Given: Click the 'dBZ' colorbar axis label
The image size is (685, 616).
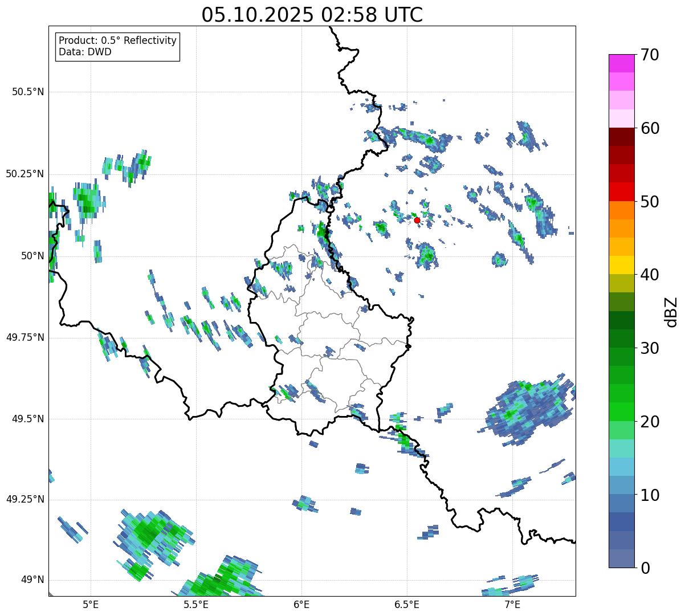Looking at the screenshot, I should click(x=671, y=311).
